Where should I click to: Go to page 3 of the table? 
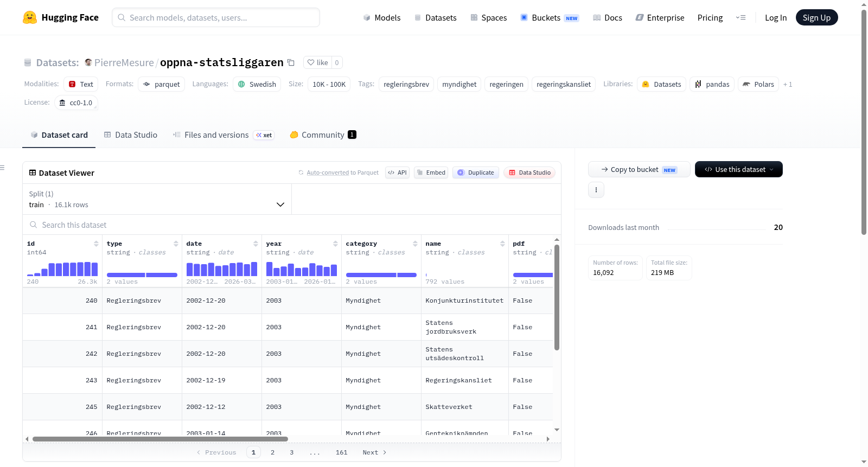tap(291, 452)
